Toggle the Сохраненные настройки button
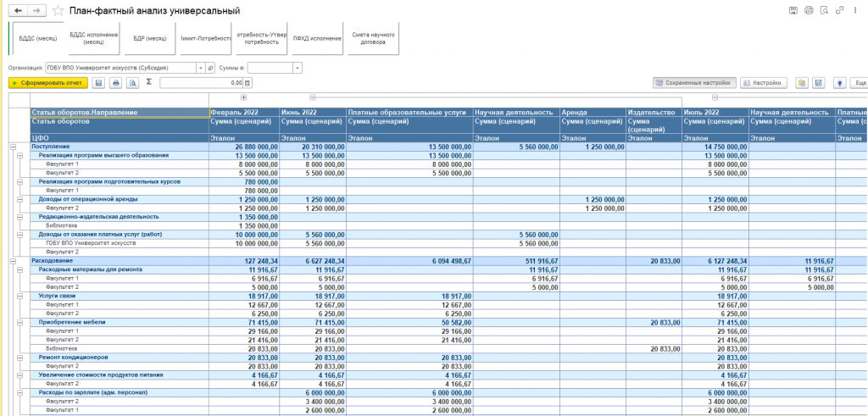Image resolution: width=868 pixels, height=416 pixels. tap(695, 83)
